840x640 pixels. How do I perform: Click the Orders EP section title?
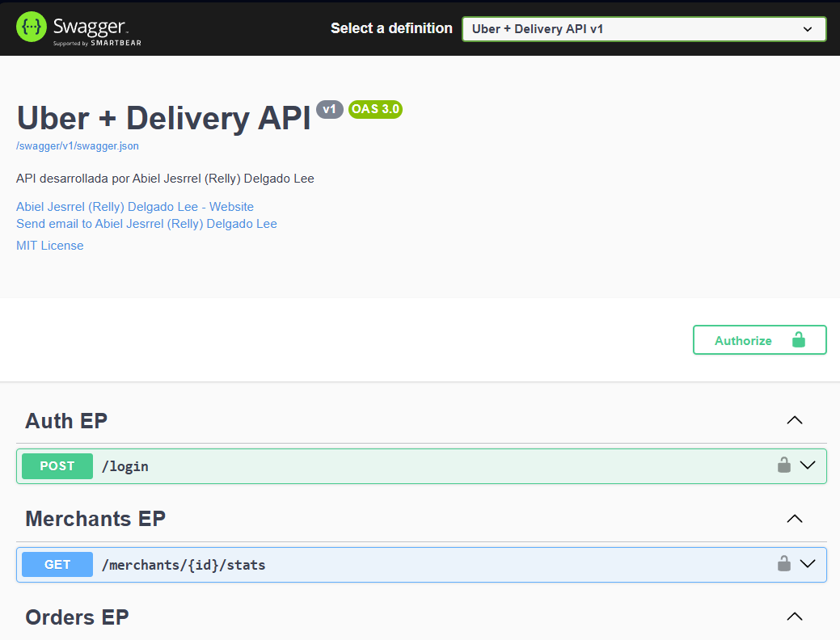coord(77,617)
